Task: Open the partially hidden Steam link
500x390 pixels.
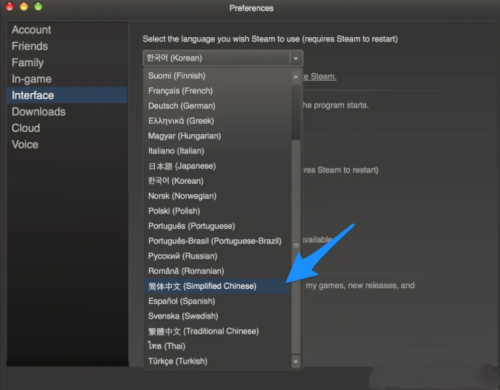Action: pos(320,77)
